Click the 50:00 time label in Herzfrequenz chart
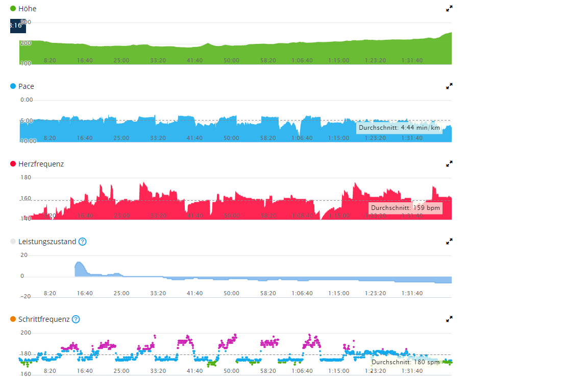This screenshot has width=588, height=379. coord(231,216)
